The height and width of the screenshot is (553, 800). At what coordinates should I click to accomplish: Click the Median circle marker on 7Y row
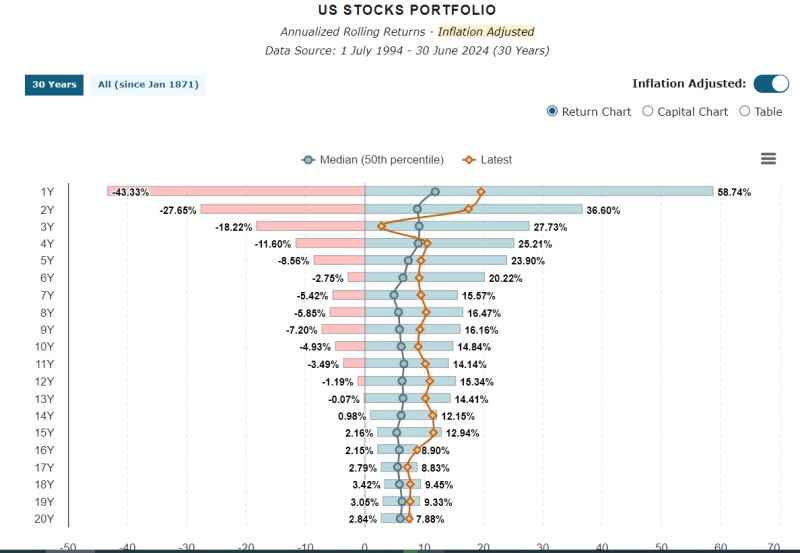(394, 295)
